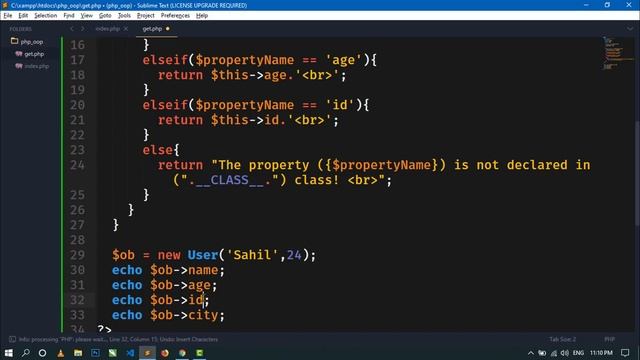Open the Action Center notifications

pyautogui.click(x=625, y=353)
